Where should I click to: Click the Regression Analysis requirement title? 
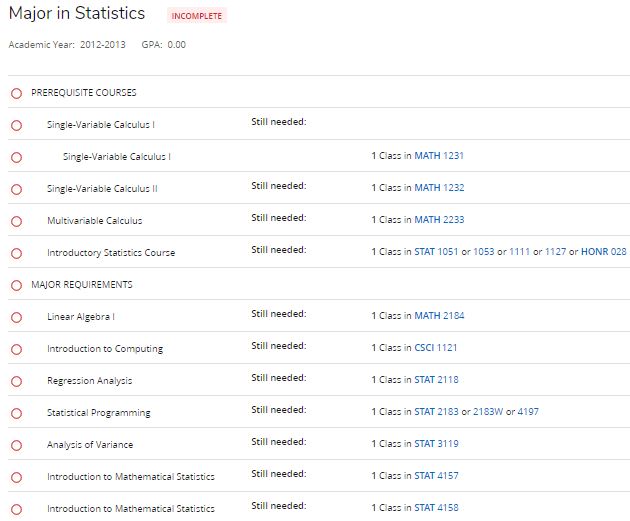[x=90, y=381]
